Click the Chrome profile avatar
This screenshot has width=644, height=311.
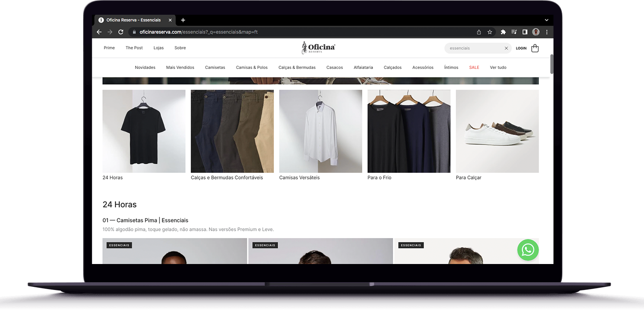[536, 32]
